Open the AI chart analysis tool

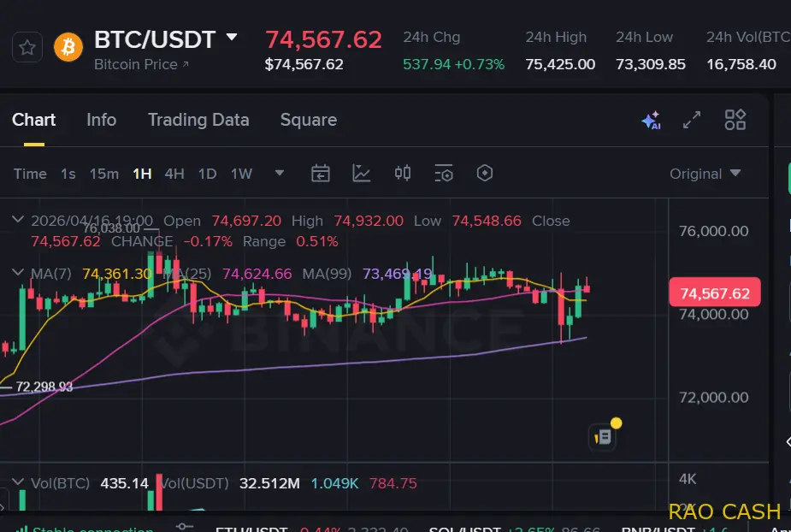click(x=650, y=121)
